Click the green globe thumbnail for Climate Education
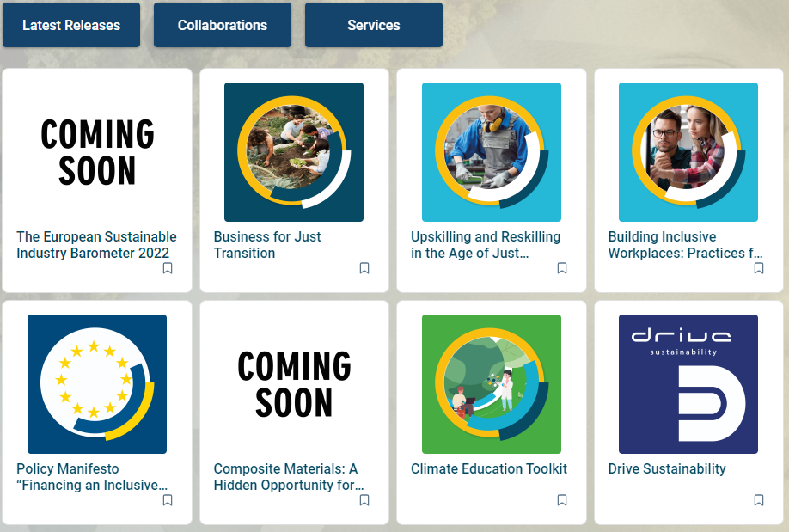 [x=492, y=384]
